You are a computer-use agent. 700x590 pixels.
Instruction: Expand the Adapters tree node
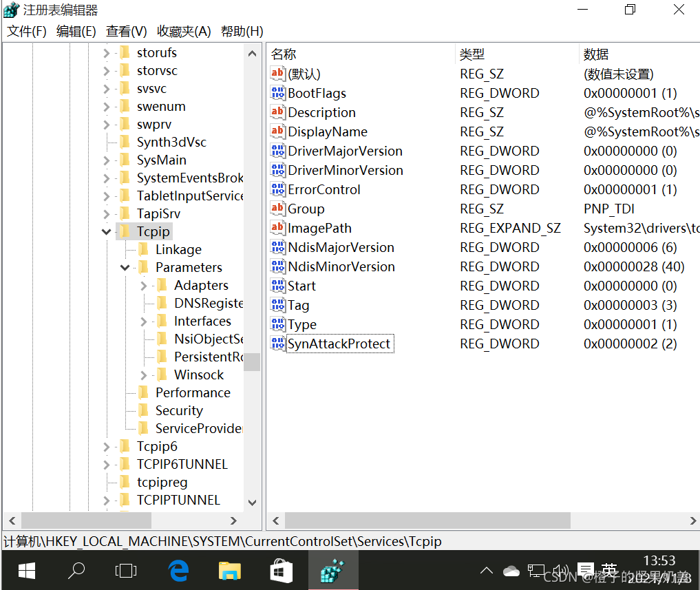[x=143, y=286]
